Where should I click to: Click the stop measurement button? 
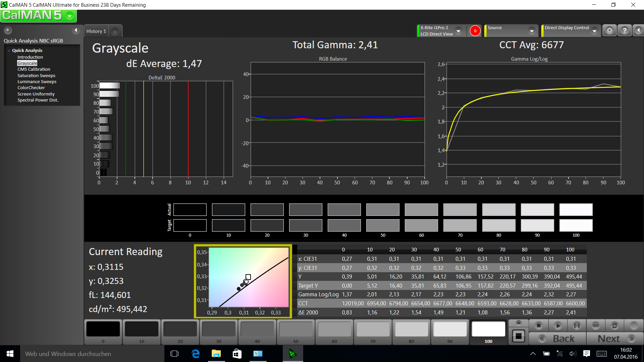click(x=539, y=325)
